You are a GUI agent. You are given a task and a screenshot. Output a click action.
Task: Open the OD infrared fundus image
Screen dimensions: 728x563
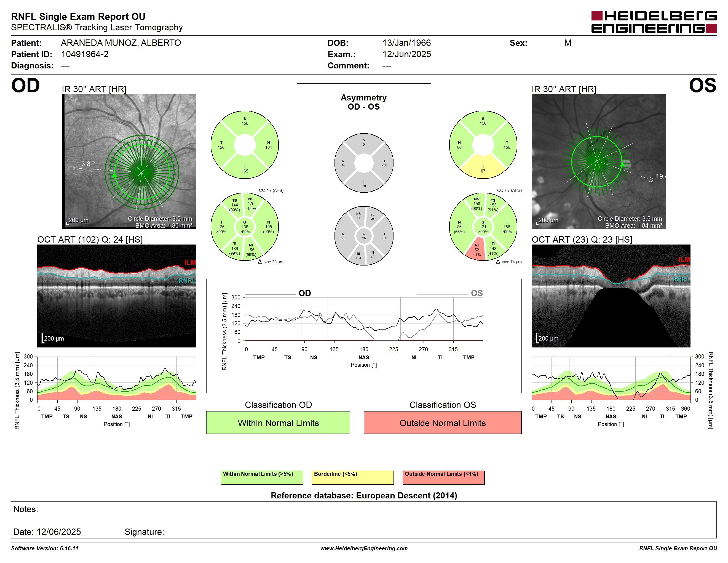(x=129, y=161)
